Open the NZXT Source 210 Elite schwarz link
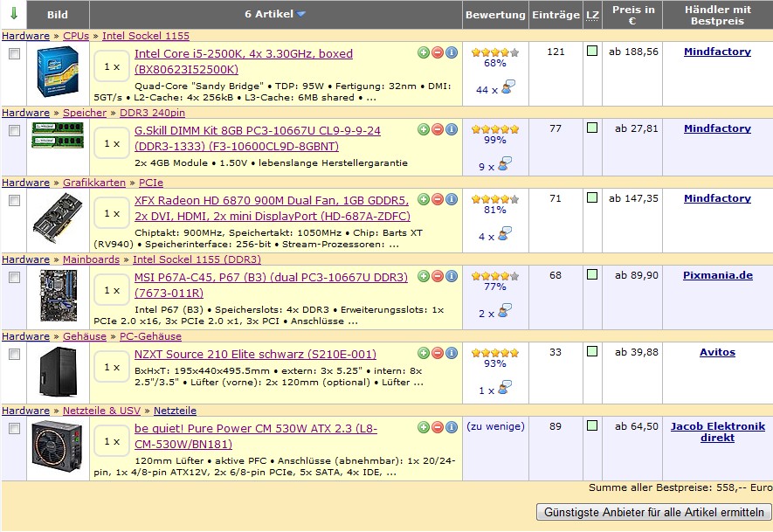773x532 pixels. tap(255, 354)
